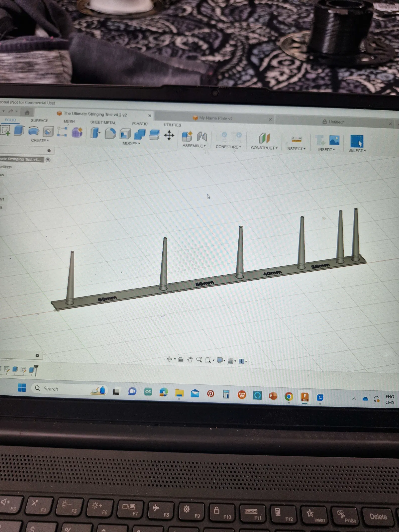Screen dimensions: 399x532
Task: Click the Home icon beside Redo
Action: (27, 113)
